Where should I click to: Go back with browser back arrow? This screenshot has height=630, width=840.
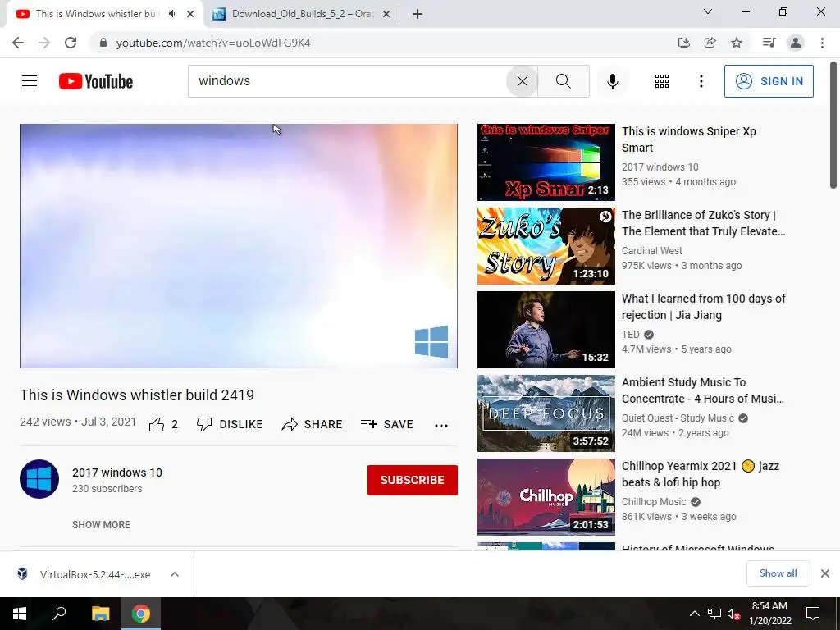[x=18, y=43]
